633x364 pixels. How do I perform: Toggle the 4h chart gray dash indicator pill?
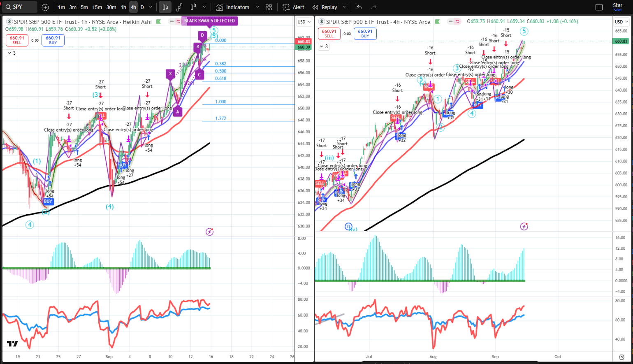click(451, 21)
